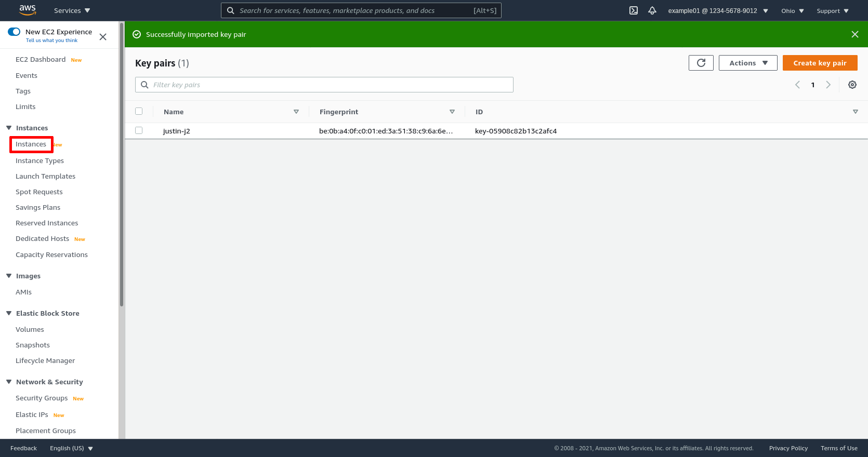Open Lifecycle Manager in sidebar
This screenshot has height=457, width=868.
click(x=45, y=360)
